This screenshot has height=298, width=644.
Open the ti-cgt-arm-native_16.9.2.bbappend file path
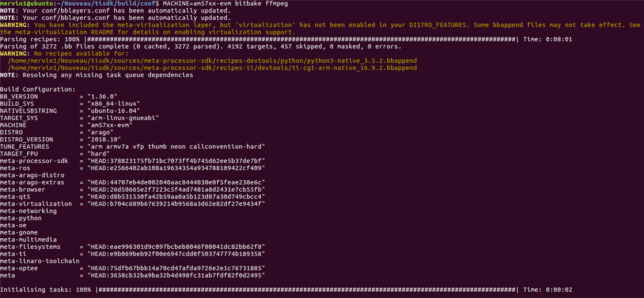[x=212, y=68]
